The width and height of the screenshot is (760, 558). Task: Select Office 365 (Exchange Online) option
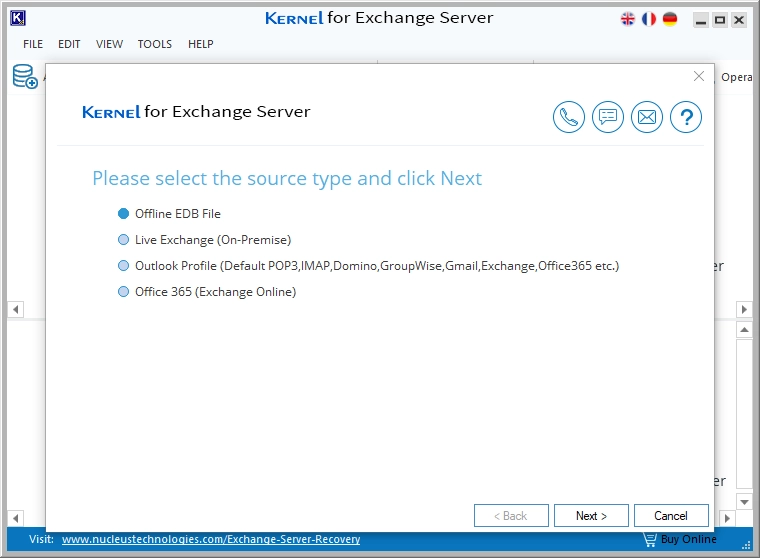(207, 292)
